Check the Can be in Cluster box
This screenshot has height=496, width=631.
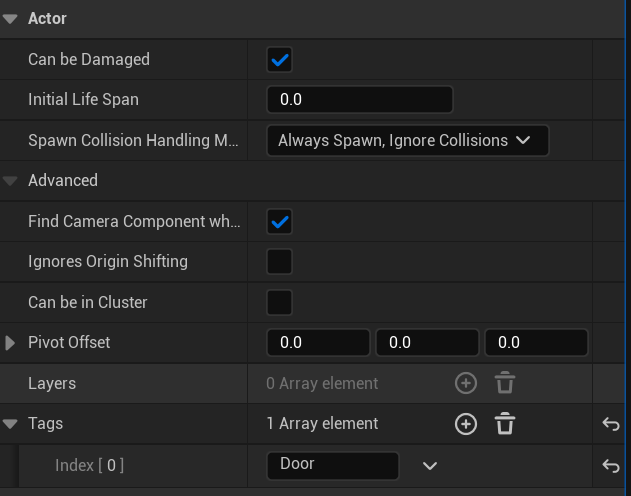[279, 302]
